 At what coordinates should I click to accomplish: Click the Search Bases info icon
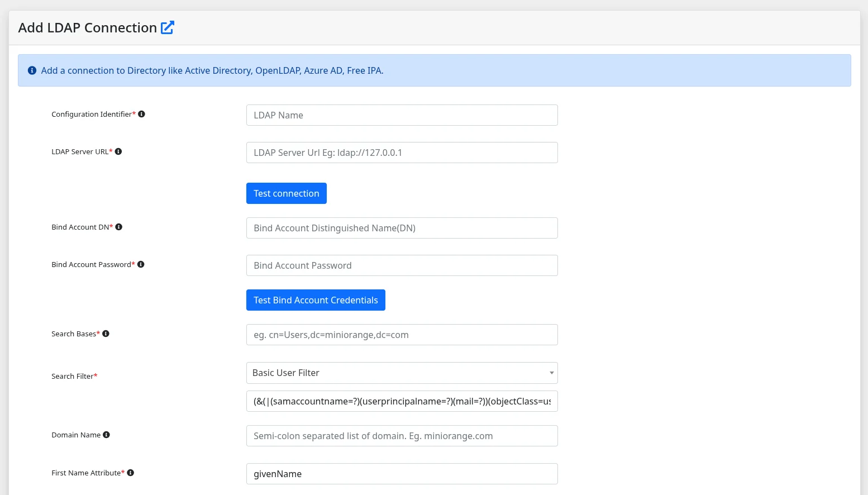(106, 333)
